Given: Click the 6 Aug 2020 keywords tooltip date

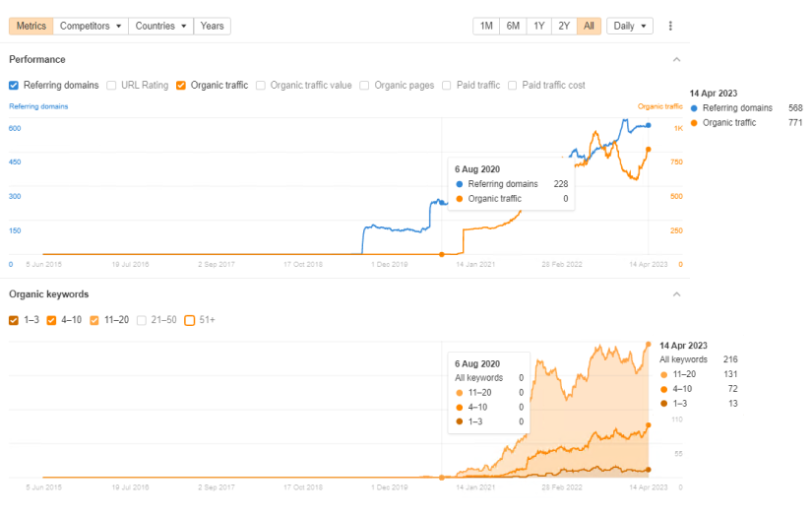Looking at the screenshot, I should [477, 363].
